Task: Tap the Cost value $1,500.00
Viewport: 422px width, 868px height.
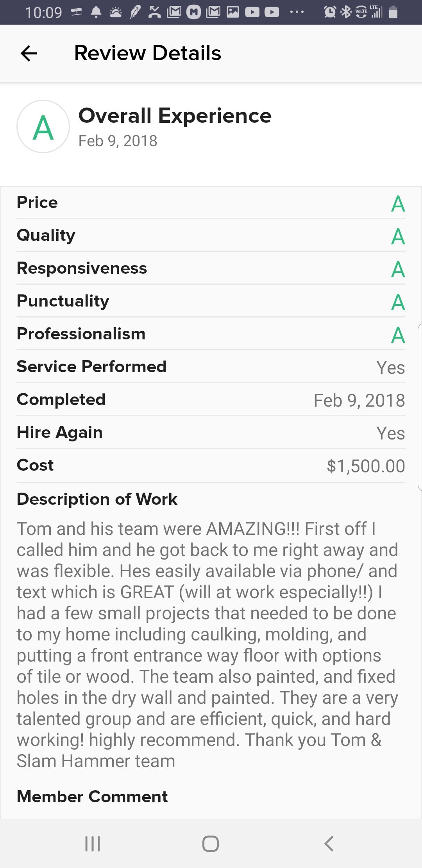Action: click(366, 466)
